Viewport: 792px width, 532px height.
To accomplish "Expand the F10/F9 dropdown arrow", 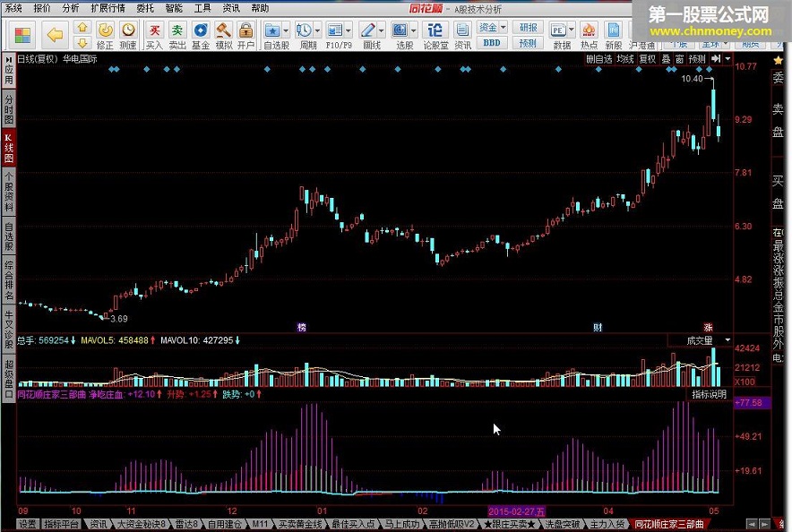I will [x=348, y=30].
